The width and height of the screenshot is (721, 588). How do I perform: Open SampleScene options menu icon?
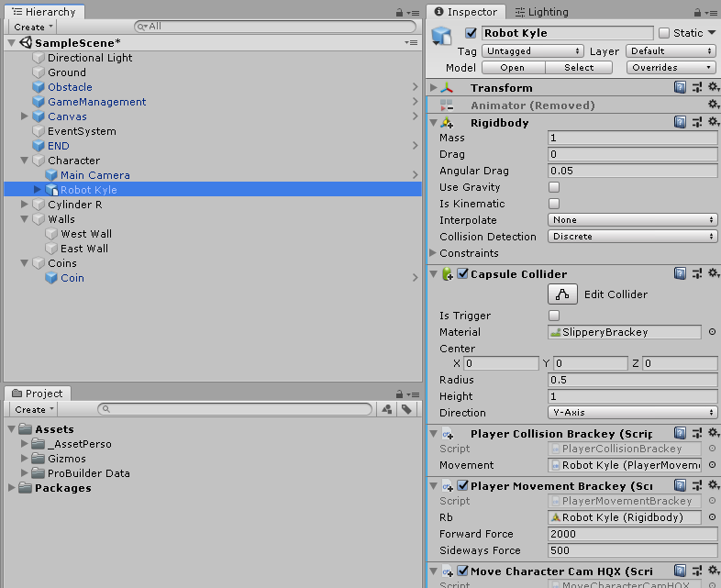tap(411, 43)
